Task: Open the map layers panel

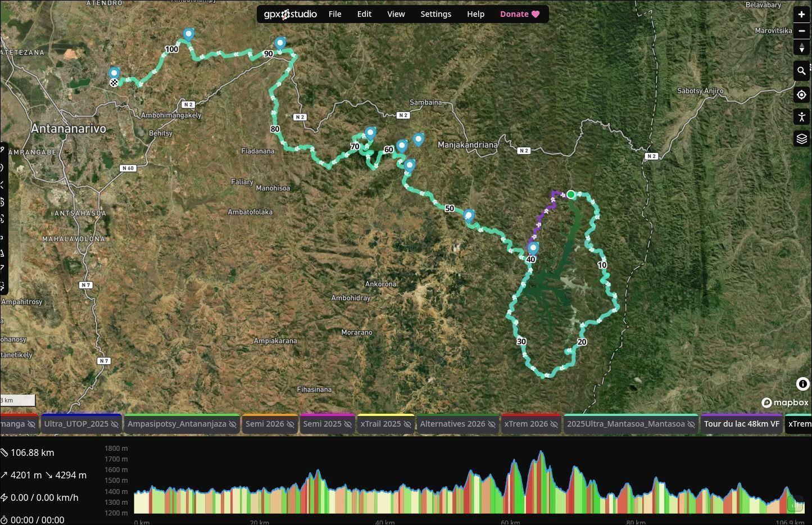Action: pos(801,139)
